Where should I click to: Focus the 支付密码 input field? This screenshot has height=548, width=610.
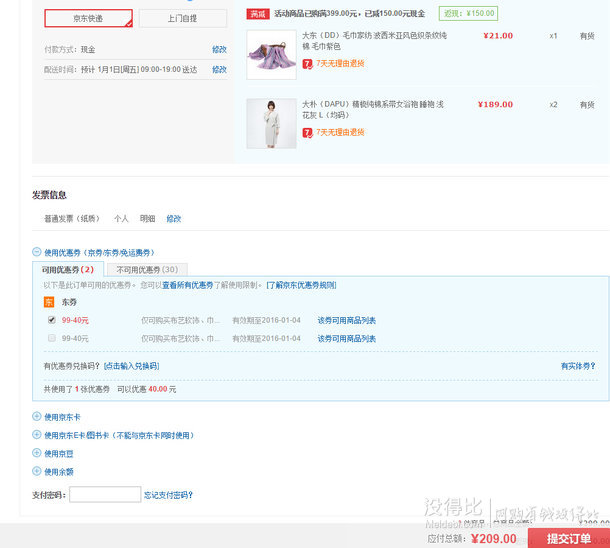[x=105, y=494]
